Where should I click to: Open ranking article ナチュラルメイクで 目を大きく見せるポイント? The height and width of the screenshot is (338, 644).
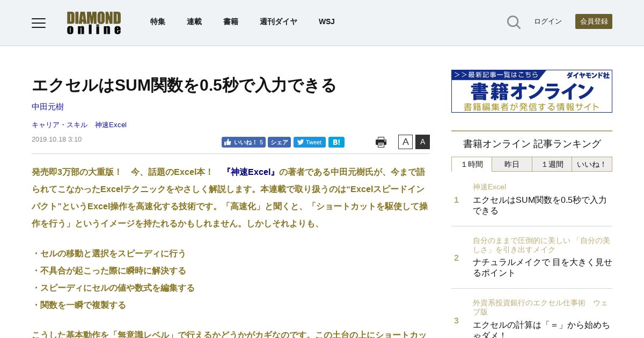click(x=543, y=268)
